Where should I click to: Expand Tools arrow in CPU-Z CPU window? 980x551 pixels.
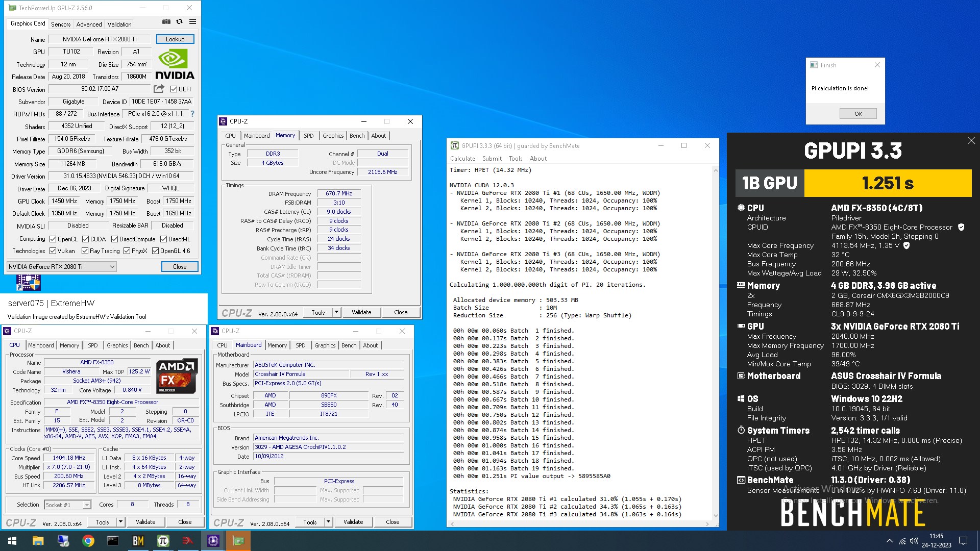pyautogui.click(x=120, y=521)
